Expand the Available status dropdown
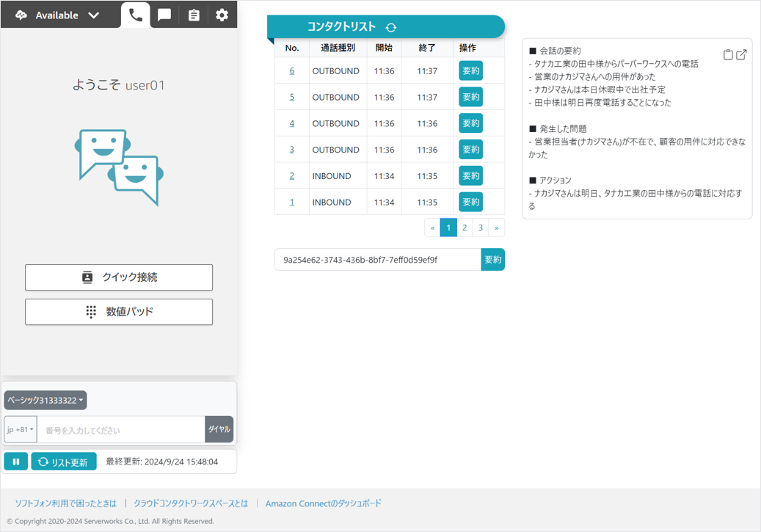The width and height of the screenshot is (761, 532). click(94, 15)
